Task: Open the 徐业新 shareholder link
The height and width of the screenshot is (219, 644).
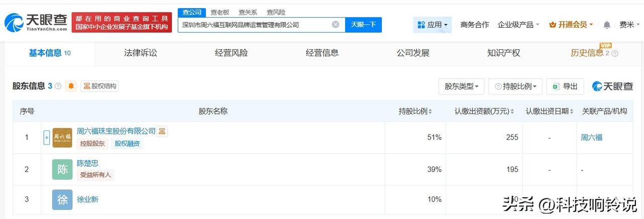Action: tap(88, 199)
